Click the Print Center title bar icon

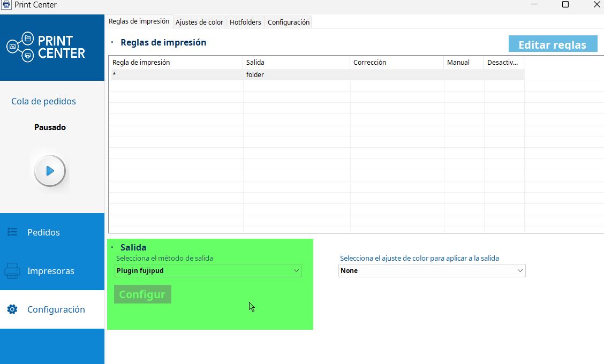6,5
